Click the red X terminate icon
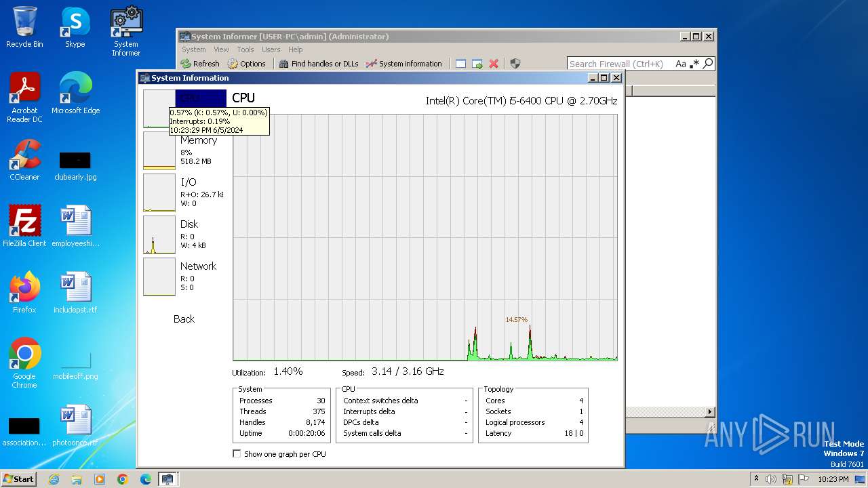This screenshot has width=868, height=488. pyautogui.click(x=494, y=64)
